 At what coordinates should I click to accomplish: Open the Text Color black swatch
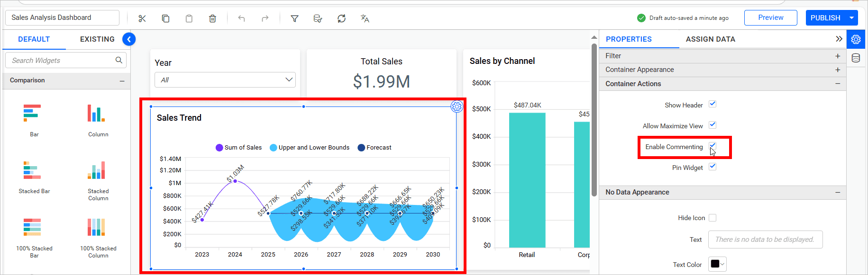point(717,264)
